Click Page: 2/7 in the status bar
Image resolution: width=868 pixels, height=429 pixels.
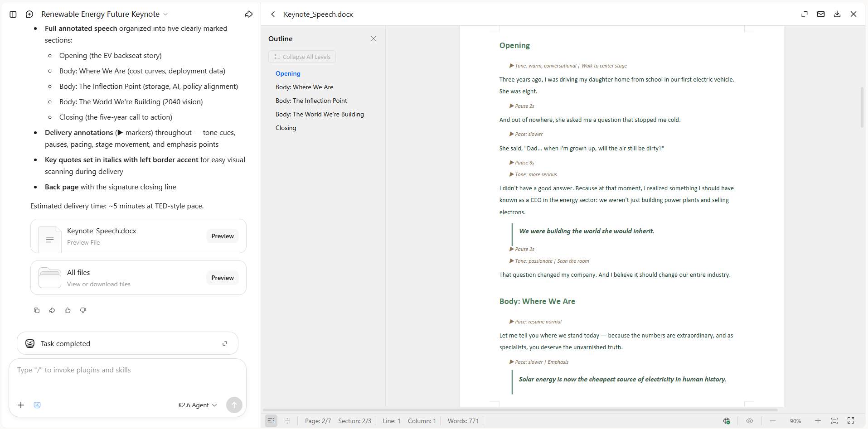click(x=318, y=421)
